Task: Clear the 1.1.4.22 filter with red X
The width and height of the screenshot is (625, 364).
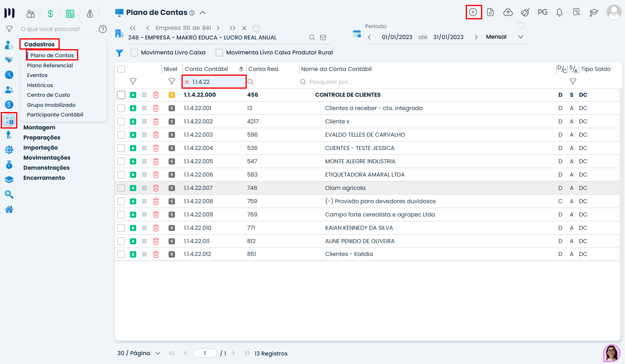Action: 187,82
